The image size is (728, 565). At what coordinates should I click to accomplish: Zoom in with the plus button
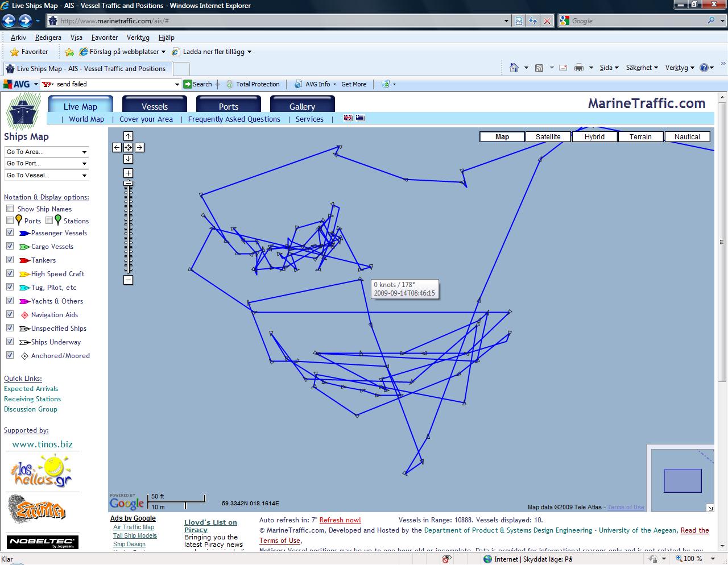(128, 173)
